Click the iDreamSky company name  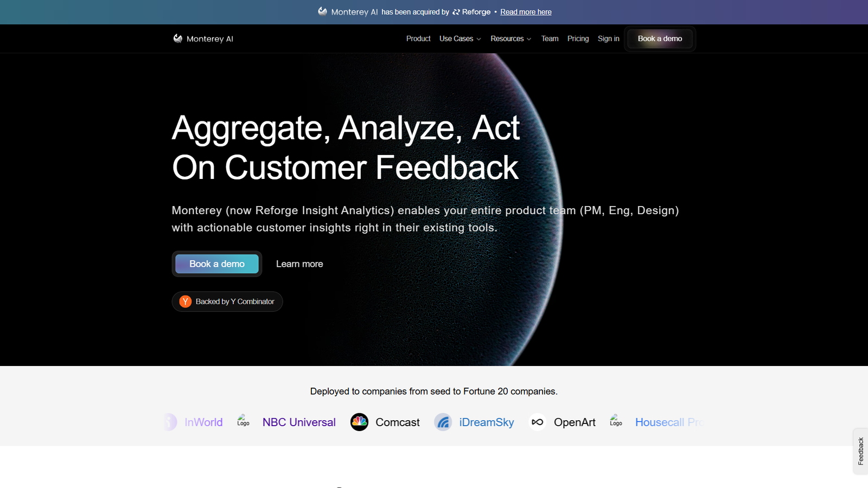click(x=487, y=422)
